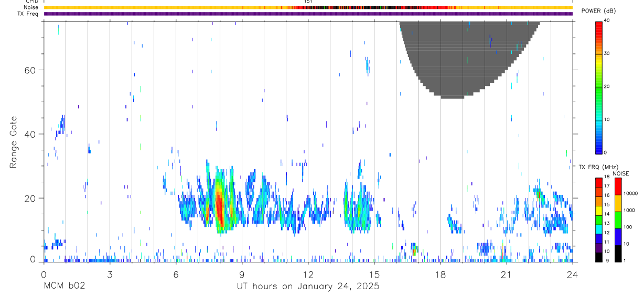The image size is (644, 297).
Task: Select the red swatch in TX frequency legend
Action: click(599, 183)
